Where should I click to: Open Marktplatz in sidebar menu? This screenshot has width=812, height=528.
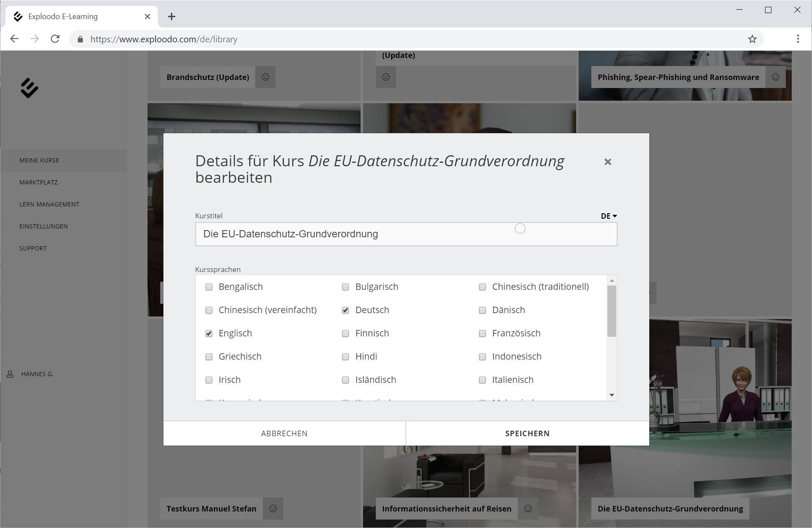(38, 182)
